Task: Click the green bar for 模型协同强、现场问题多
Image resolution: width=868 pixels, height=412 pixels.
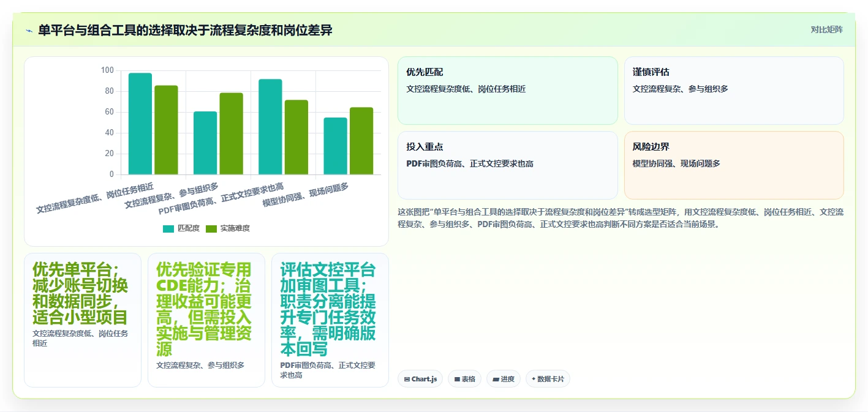Action: click(361, 141)
